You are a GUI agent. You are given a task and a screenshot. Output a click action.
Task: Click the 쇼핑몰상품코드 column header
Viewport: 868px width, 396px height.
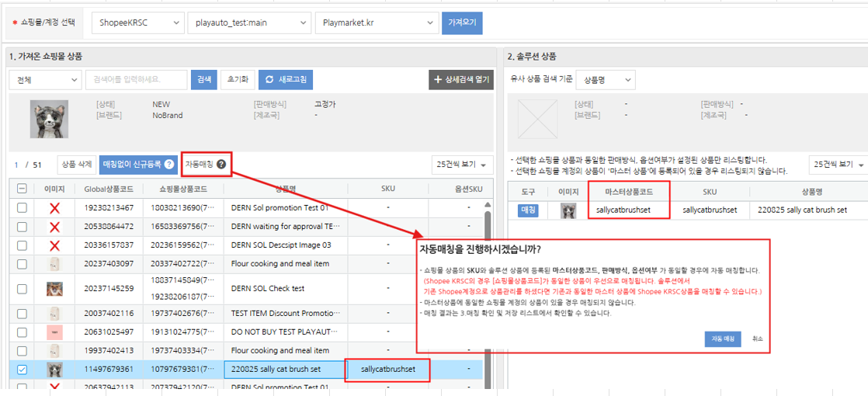click(183, 189)
